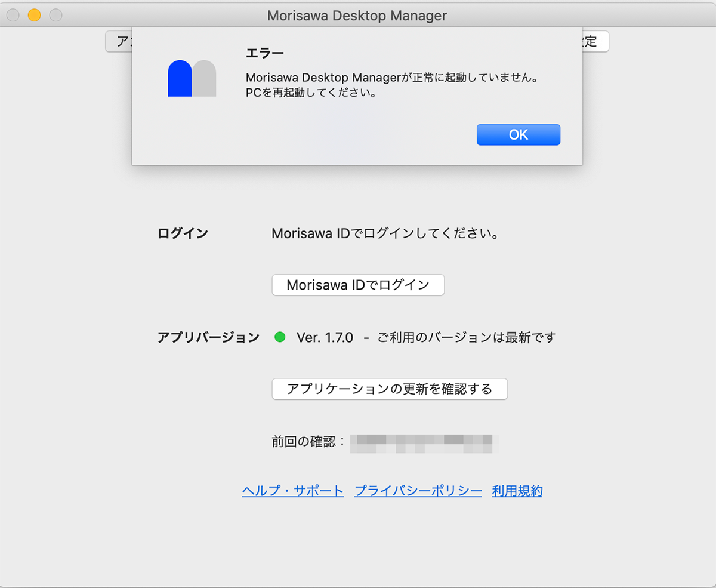The image size is (716, 588).
Task: Click the bold アプリバージョン label
Action: tap(208, 337)
